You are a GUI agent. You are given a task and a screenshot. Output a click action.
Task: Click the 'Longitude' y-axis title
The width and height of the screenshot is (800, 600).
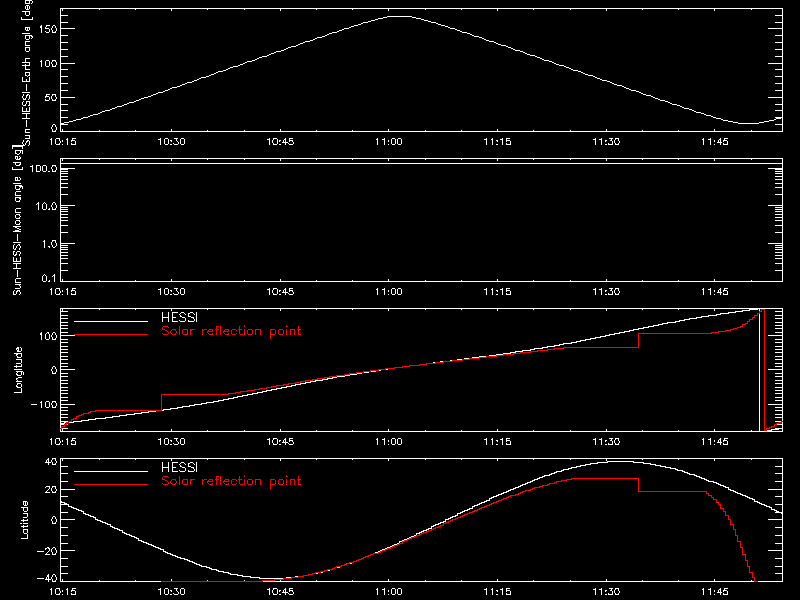pyautogui.click(x=18, y=370)
